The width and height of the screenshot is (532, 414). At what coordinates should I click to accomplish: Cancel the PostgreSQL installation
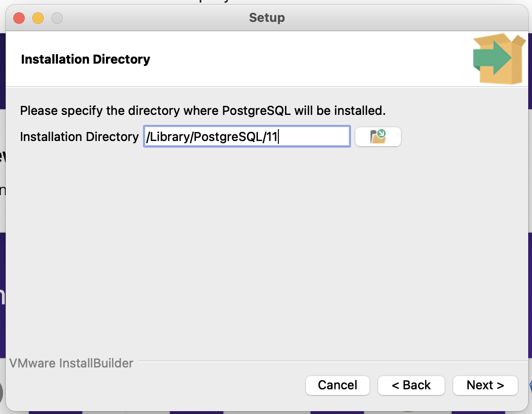pos(337,386)
